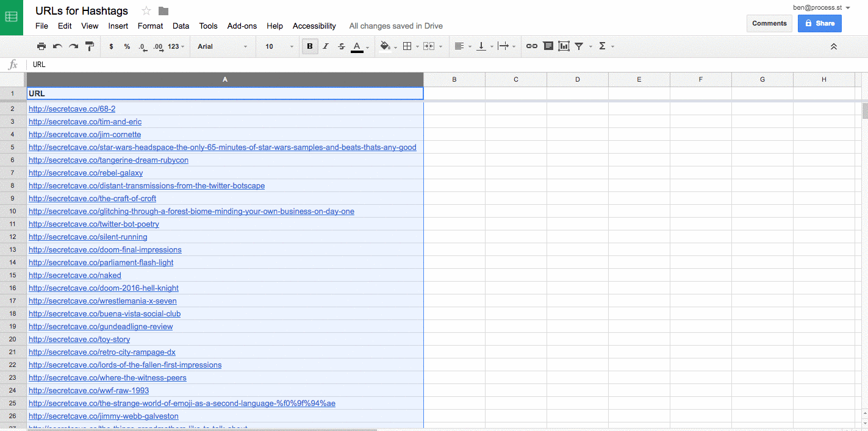This screenshot has width=868, height=431.
Task: Open the borders menu
Action: 409,46
